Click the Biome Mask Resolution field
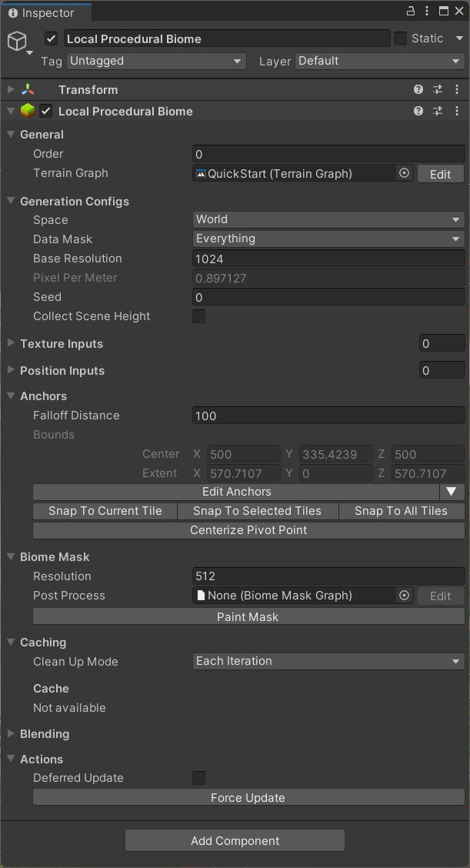Viewport: 470px width, 868px height. click(x=328, y=576)
